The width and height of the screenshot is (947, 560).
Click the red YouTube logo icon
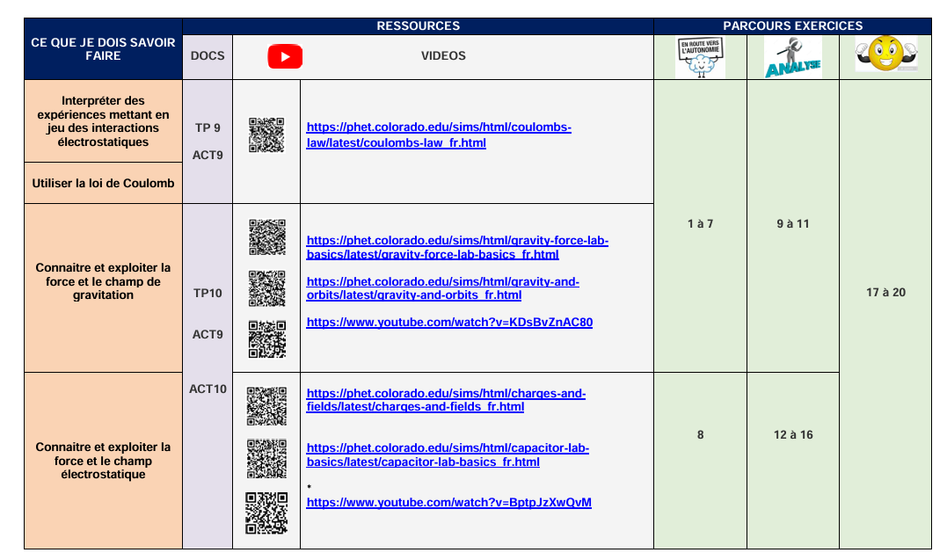[285, 57]
